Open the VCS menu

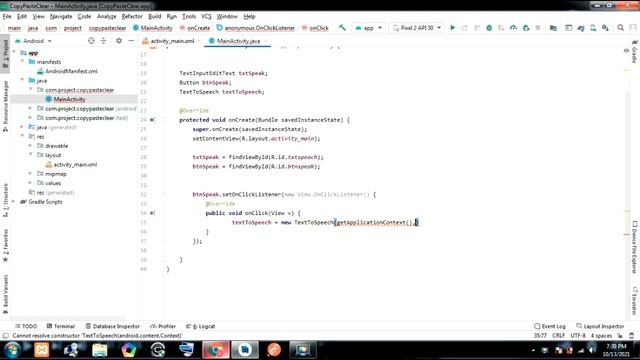(x=206, y=16)
